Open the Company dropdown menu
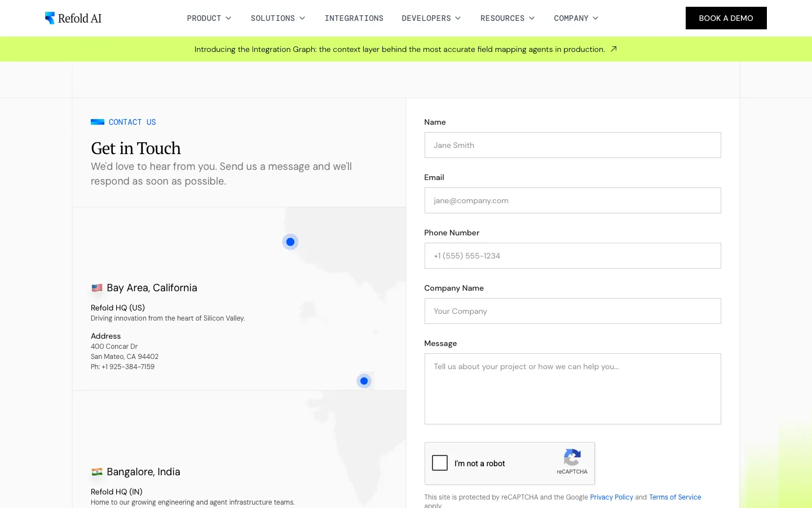Viewport: 812px width, 508px height. click(576, 18)
